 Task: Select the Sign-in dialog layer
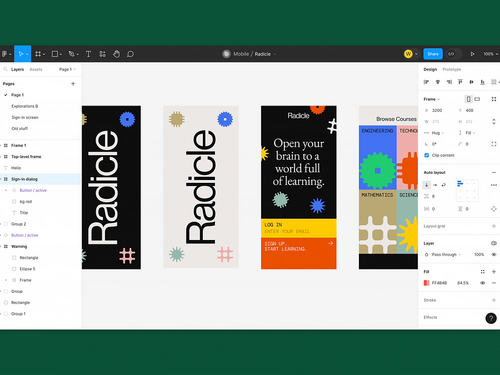click(x=41, y=179)
